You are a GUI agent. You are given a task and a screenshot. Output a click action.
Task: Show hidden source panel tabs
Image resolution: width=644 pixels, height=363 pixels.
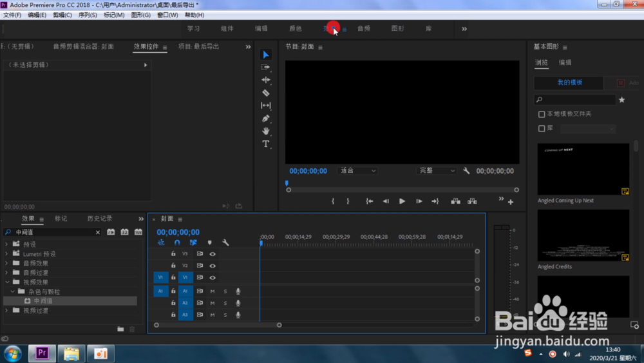[x=248, y=47]
